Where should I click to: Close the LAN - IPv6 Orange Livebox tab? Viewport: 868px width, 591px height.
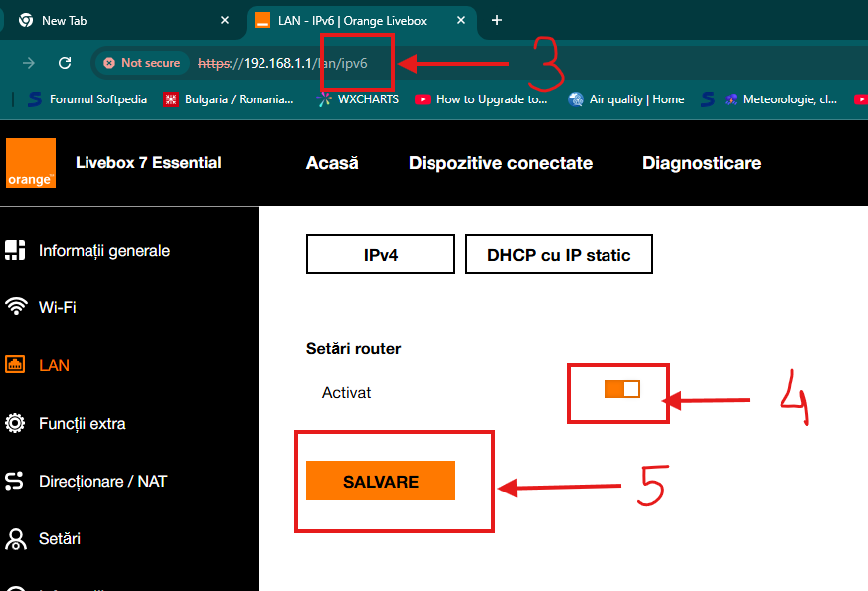click(461, 21)
